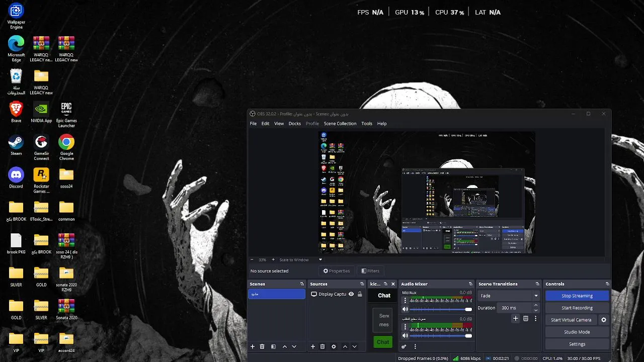Open the scene filters icon in Scenes panel
Screen dimensions: 644x362
click(x=273, y=346)
